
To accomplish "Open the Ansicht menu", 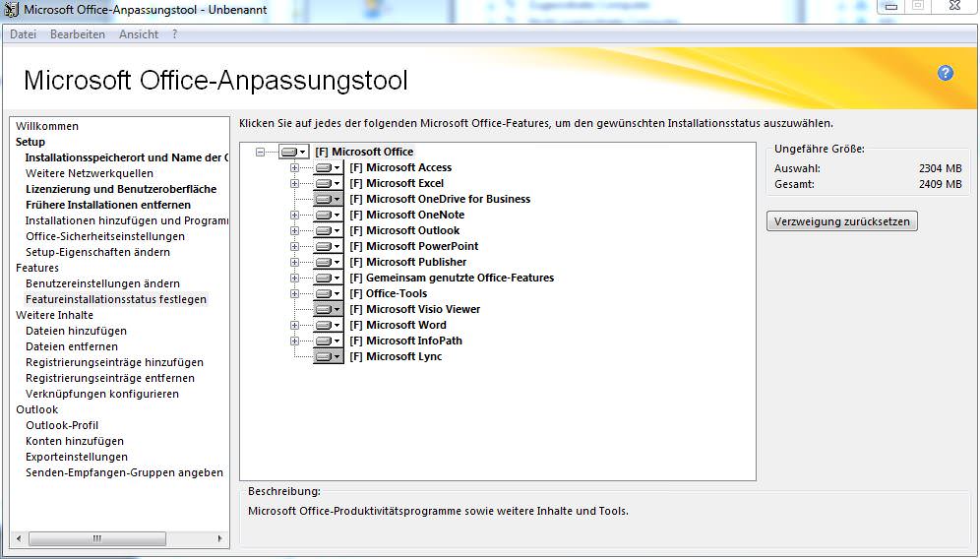I will (x=139, y=34).
